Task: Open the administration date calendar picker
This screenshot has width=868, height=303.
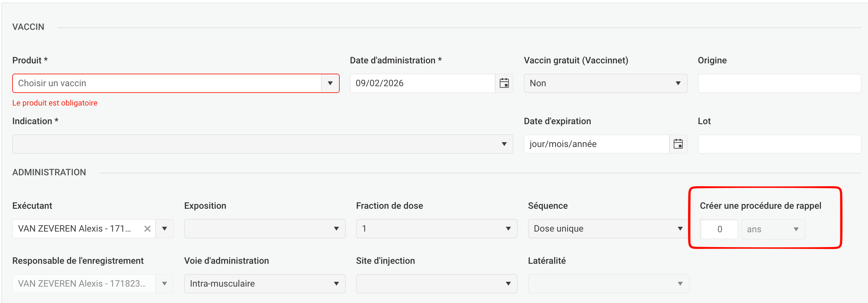Action: point(504,83)
